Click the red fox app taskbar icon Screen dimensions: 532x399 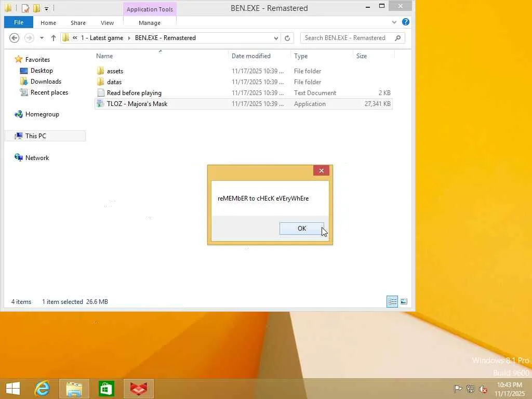[x=138, y=388]
